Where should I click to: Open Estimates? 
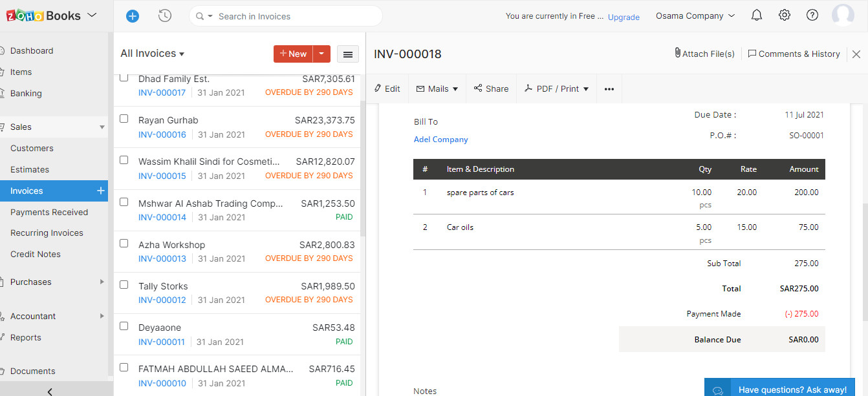(x=30, y=170)
